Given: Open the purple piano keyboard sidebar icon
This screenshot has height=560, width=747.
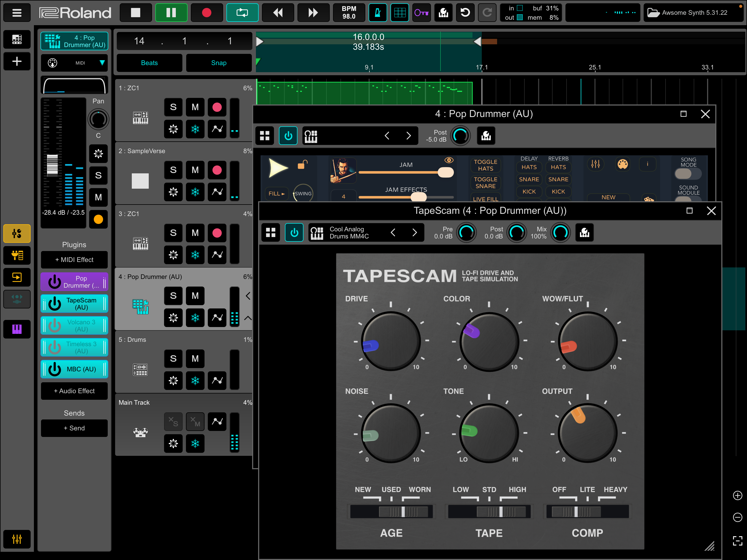Looking at the screenshot, I should (17, 329).
